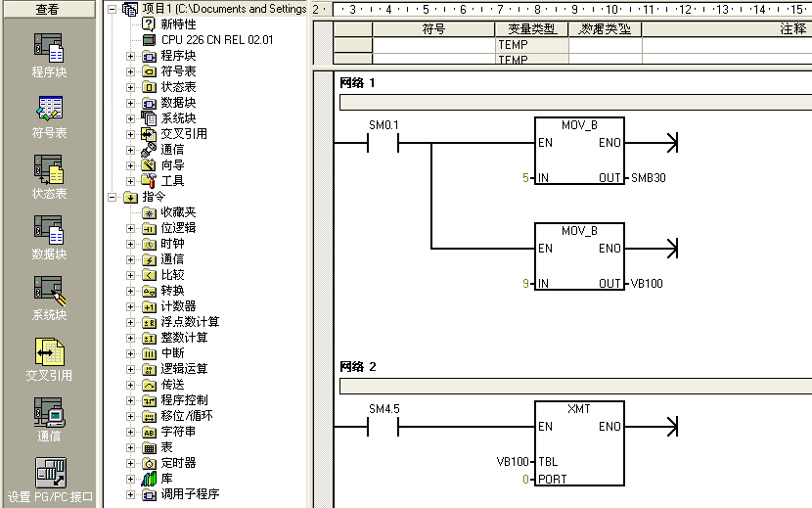Click the 数据类型 column header
The width and height of the screenshot is (812, 508).
605,29
